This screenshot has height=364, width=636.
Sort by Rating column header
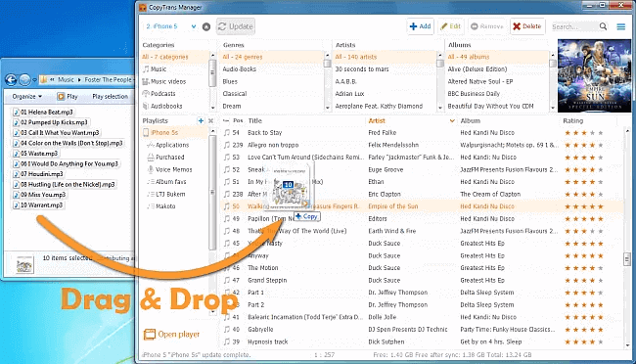point(572,120)
